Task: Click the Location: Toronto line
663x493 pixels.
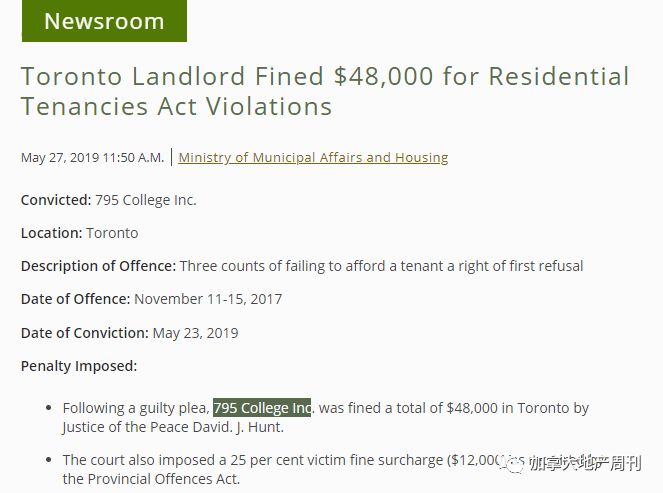Action: (x=79, y=233)
